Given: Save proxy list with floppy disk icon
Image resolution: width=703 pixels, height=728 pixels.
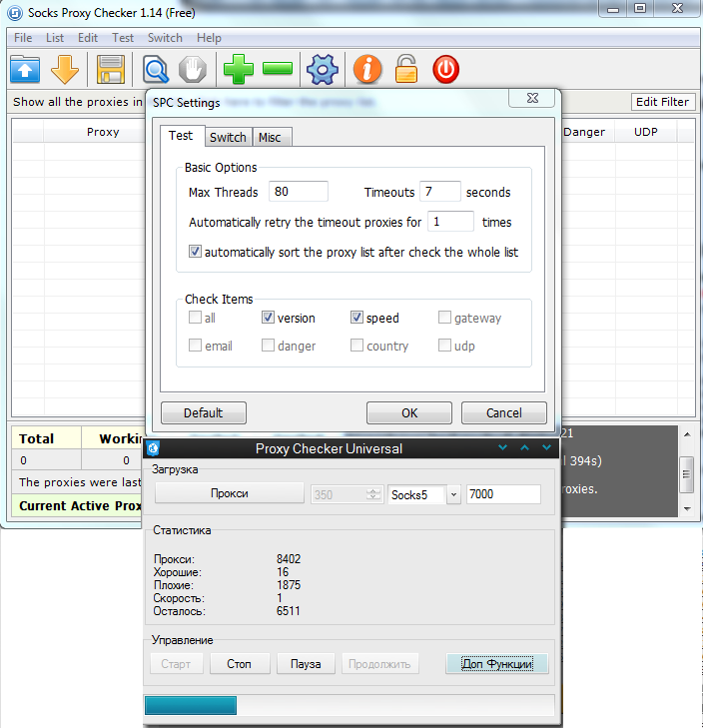Looking at the screenshot, I should [111, 69].
